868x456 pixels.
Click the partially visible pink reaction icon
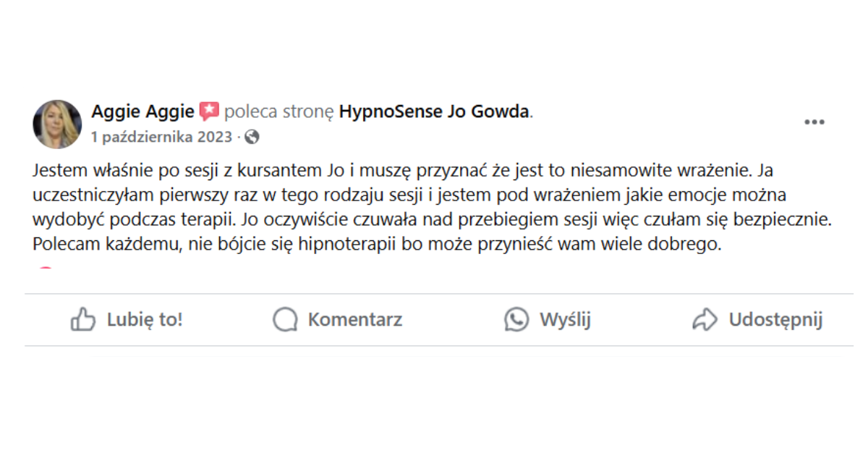point(46,269)
